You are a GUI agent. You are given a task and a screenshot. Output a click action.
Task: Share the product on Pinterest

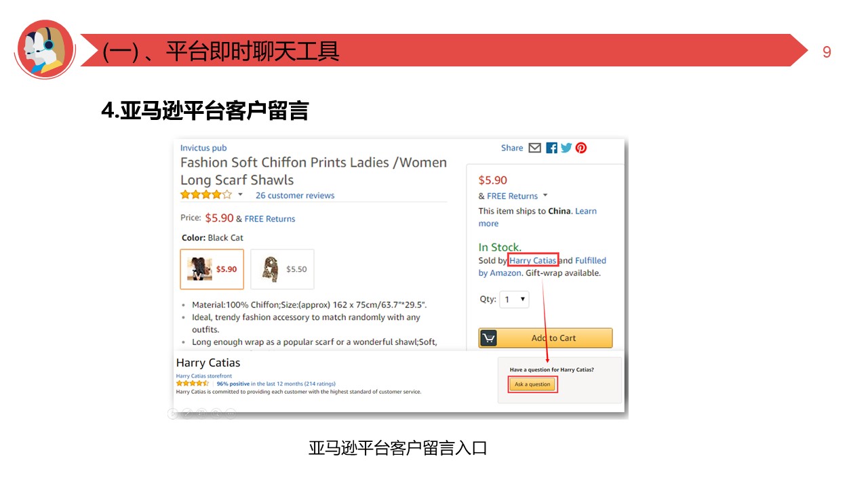coord(581,148)
